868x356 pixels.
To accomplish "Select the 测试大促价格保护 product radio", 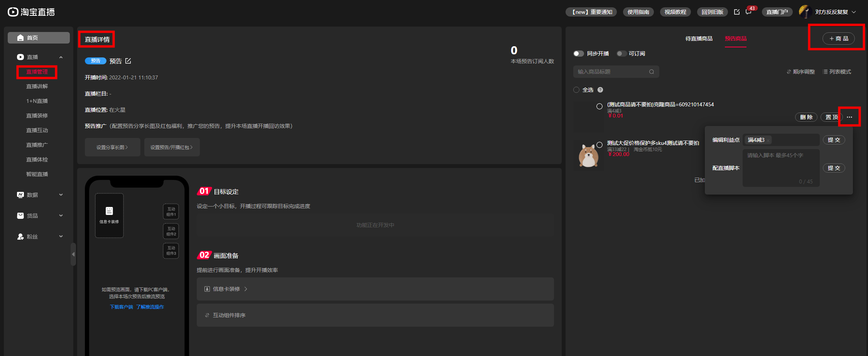I will point(599,145).
